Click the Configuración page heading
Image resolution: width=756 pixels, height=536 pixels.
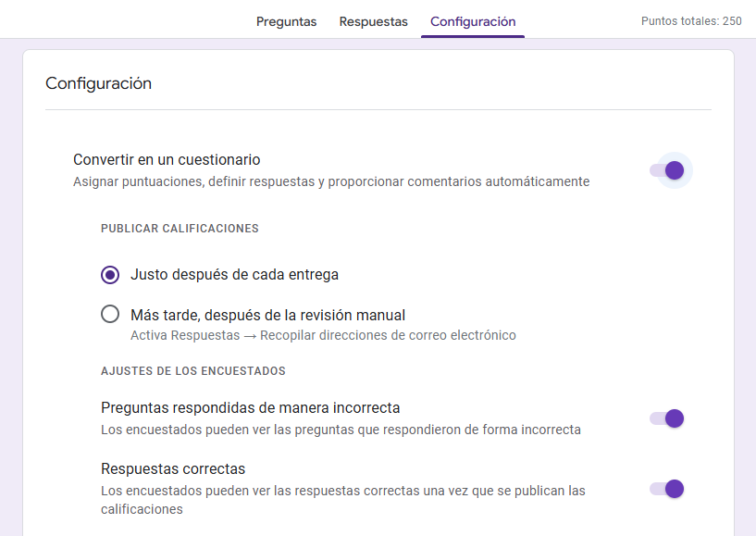[x=98, y=83]
